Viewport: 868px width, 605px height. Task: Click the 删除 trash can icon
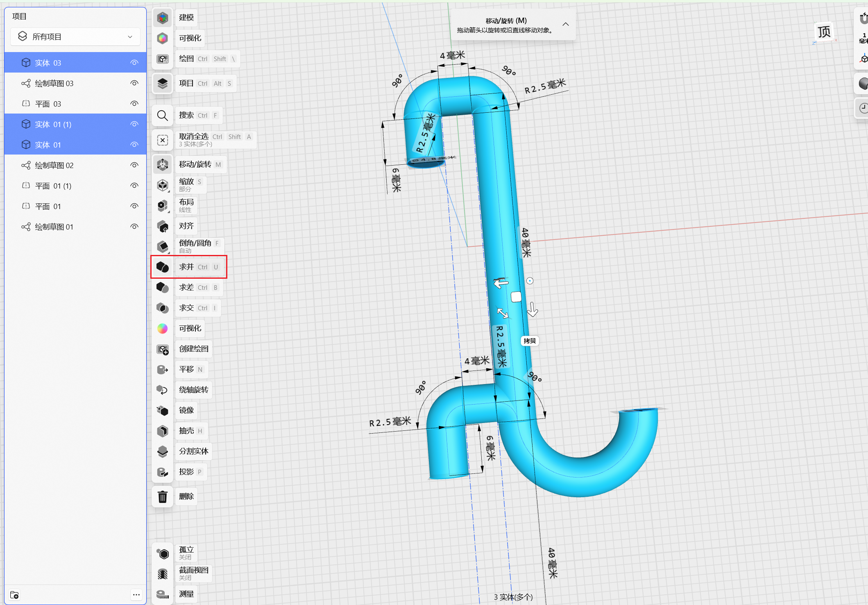pos(163,497)
